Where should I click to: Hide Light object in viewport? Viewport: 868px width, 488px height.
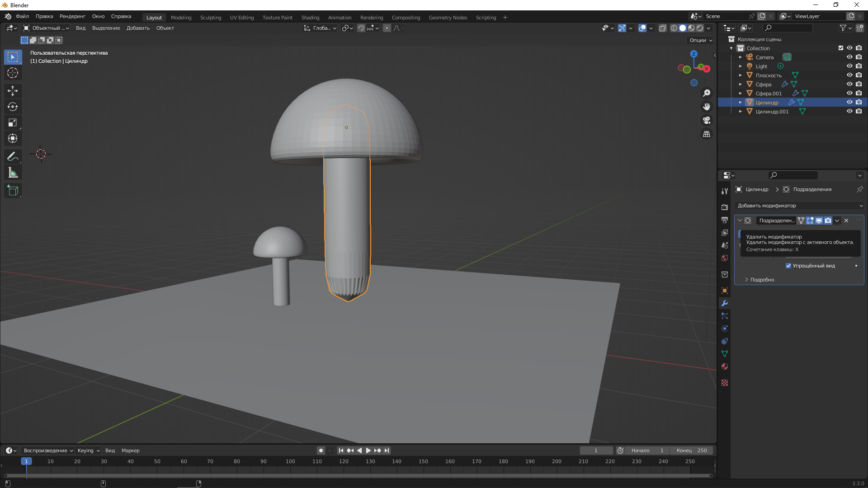(849, 66)
